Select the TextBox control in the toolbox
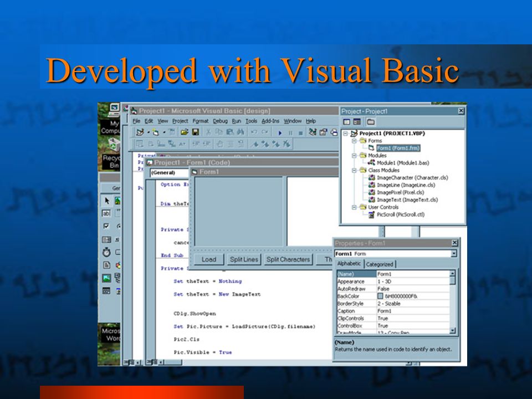Screen dimensions: 532x399 click(106, 213)
